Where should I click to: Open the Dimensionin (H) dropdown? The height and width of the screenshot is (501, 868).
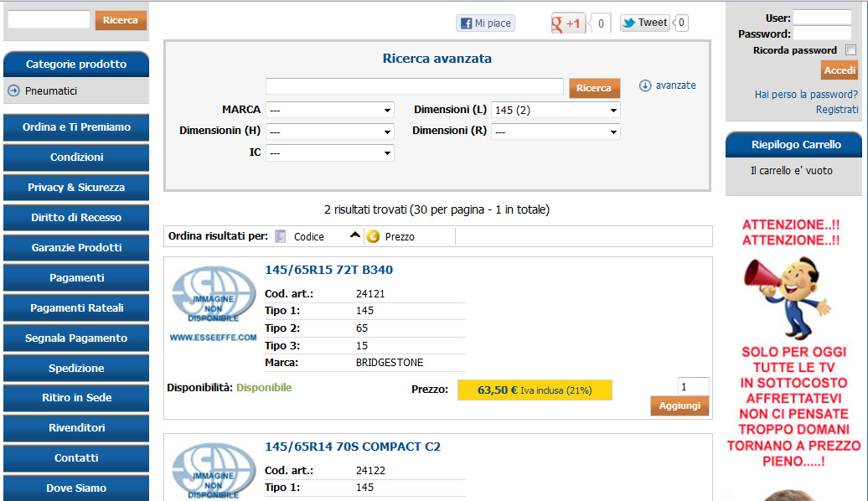330,132
